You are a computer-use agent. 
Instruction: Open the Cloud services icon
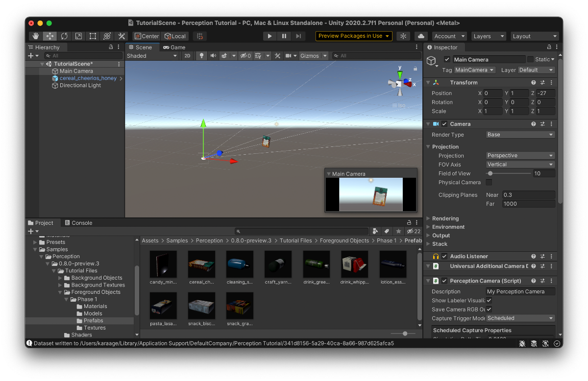[x=420, y=36]
